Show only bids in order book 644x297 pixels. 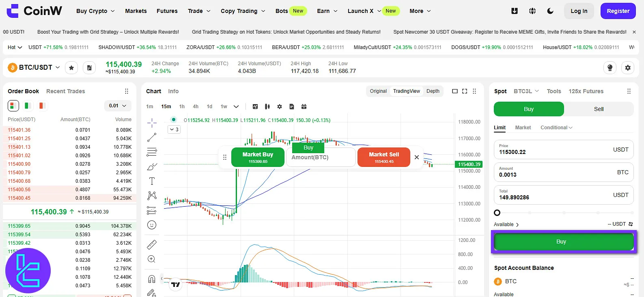tap(28, 106)
